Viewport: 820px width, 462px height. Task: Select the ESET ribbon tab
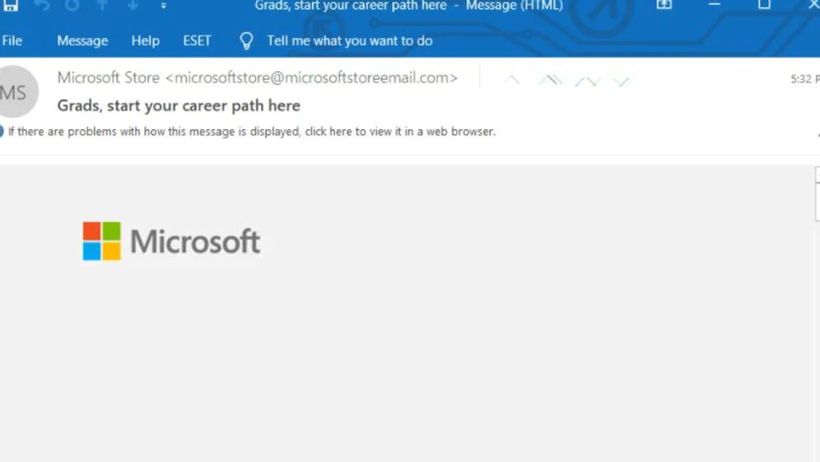point(197,41)
